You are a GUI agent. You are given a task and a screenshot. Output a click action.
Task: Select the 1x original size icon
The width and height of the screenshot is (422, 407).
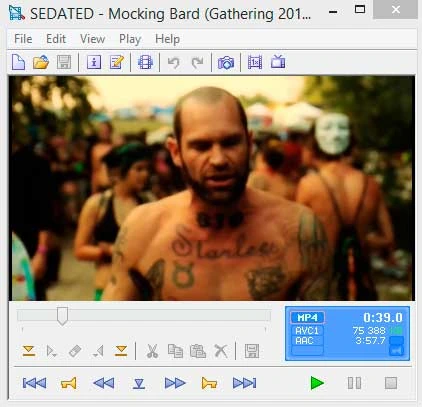[255, 62]
